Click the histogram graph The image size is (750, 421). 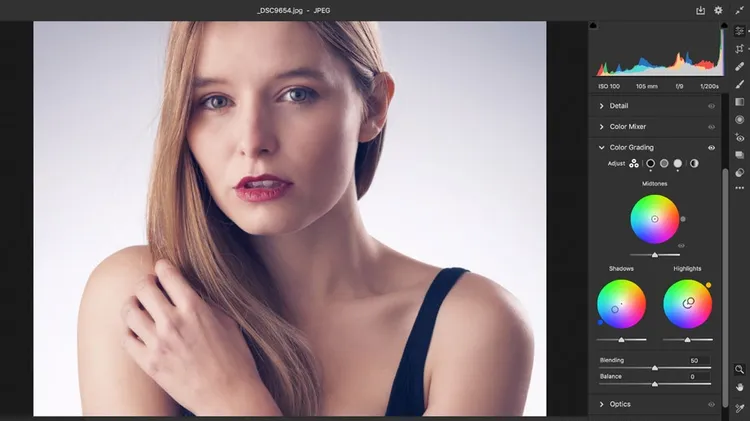[659, 52]
